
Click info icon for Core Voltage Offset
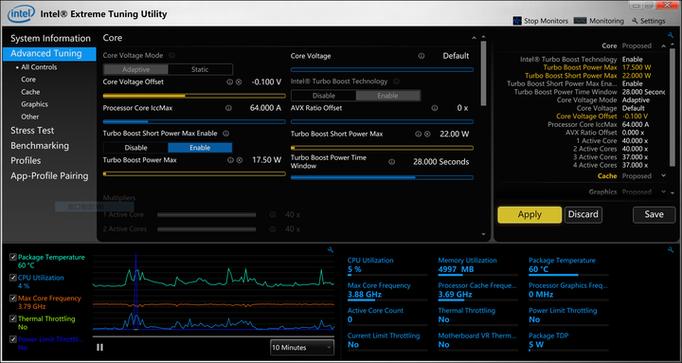click(x=230, y=82)
